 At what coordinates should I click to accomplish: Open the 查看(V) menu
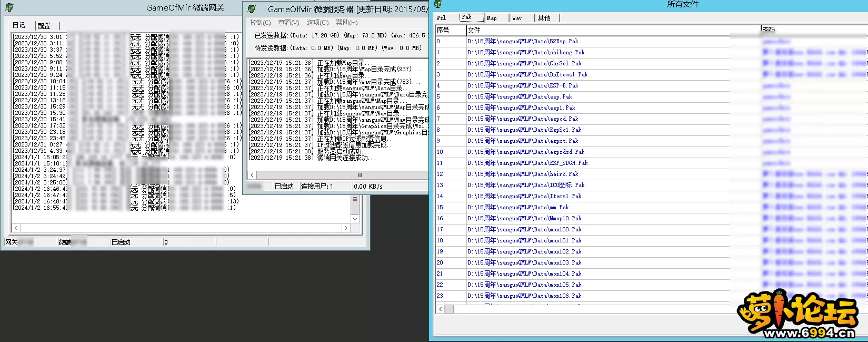(x=288, y=23)
